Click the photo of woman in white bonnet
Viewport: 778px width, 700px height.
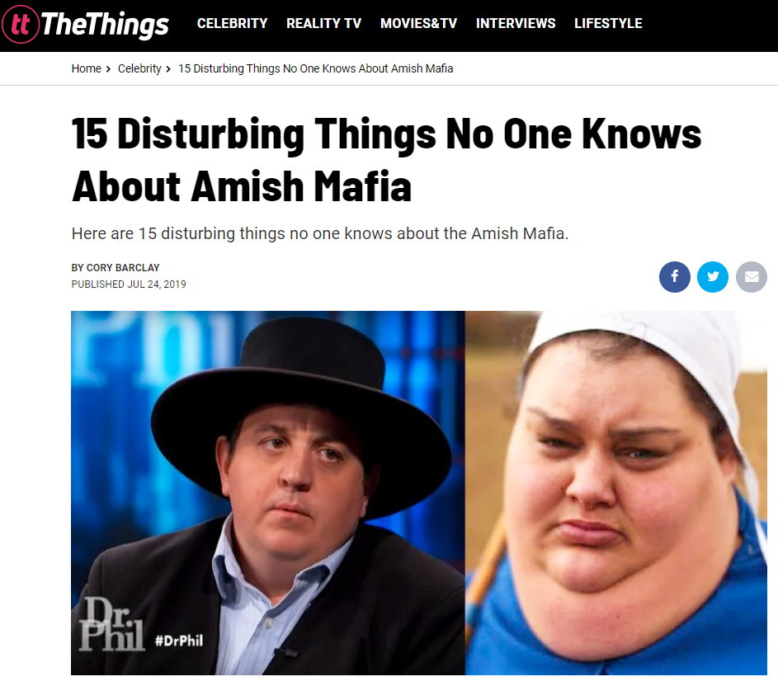[x=615, y=493]
